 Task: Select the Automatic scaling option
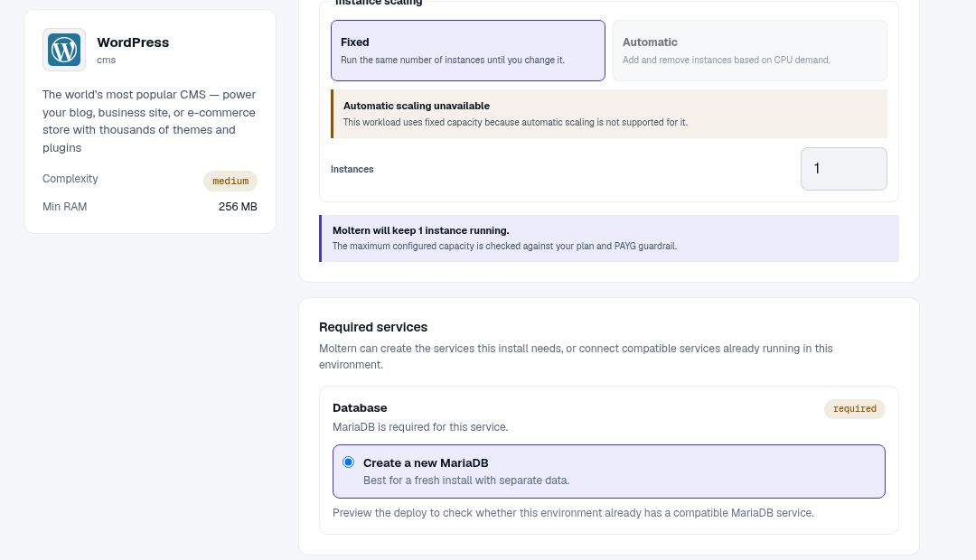[x=750, y=51]
